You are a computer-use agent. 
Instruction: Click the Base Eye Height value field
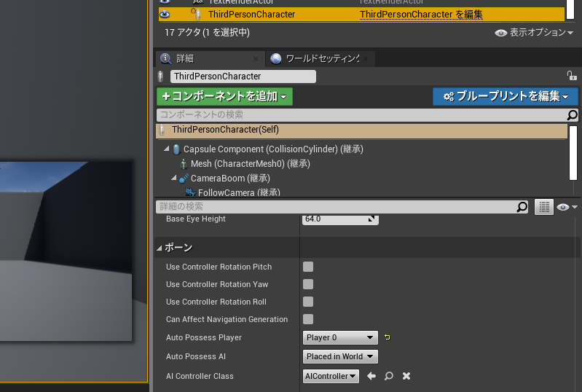pyautogui.click(x=340, y=219)
